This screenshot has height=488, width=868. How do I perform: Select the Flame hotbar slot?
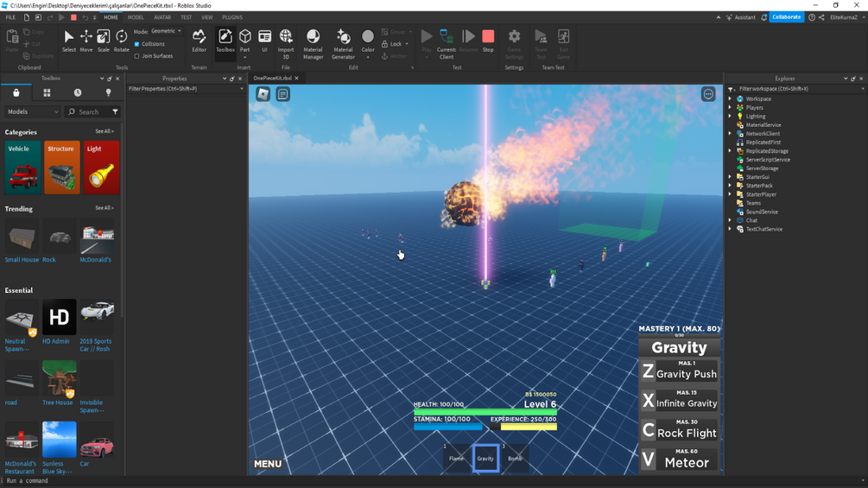(x=456, y=458)
